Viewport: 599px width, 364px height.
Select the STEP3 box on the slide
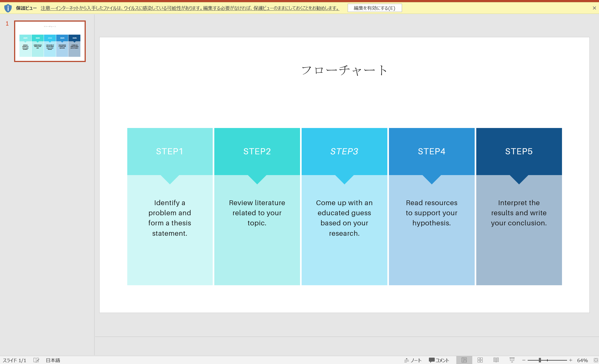tap(344, 151)
